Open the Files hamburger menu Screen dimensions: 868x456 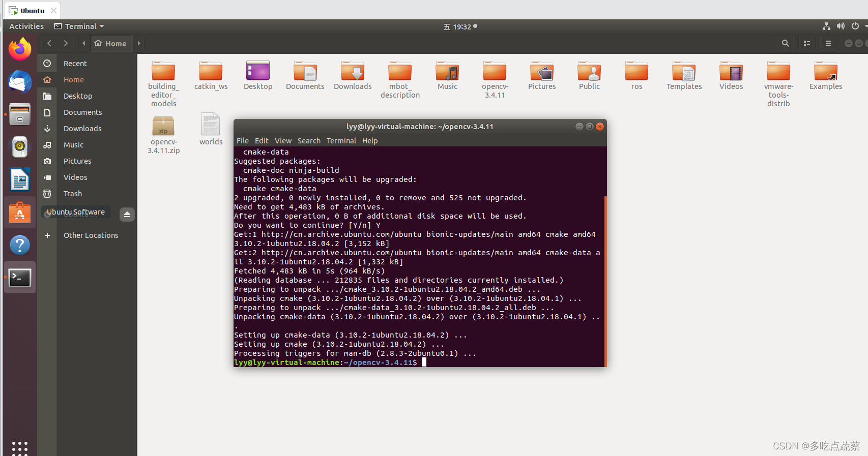point(828,43)
